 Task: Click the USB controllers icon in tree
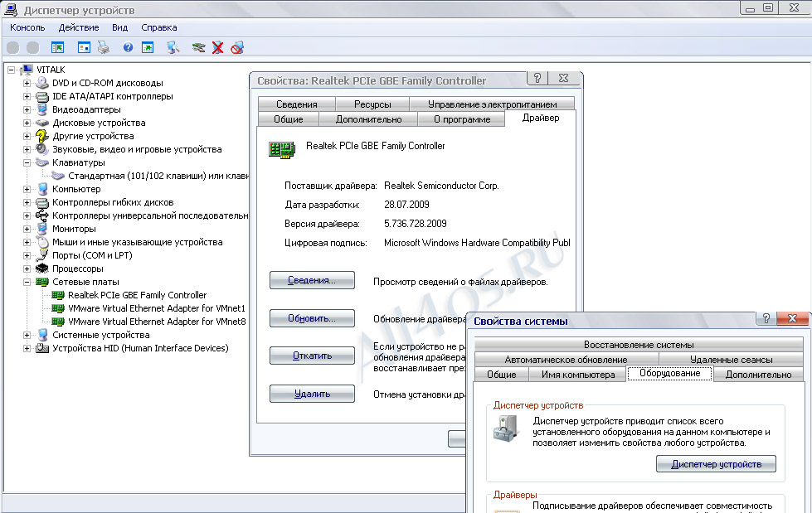click(x=42, y=215)
